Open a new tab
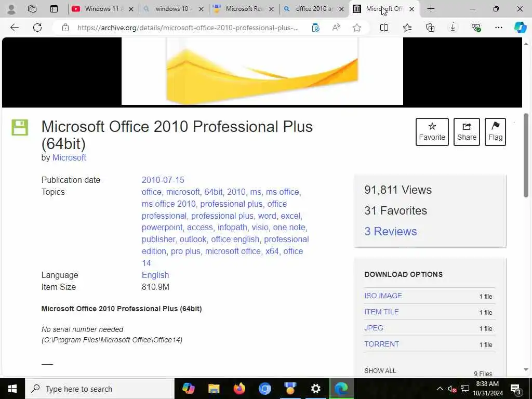The width and height of the screenshot is (532, 399). pyautogui.click(x=431, y=9)
